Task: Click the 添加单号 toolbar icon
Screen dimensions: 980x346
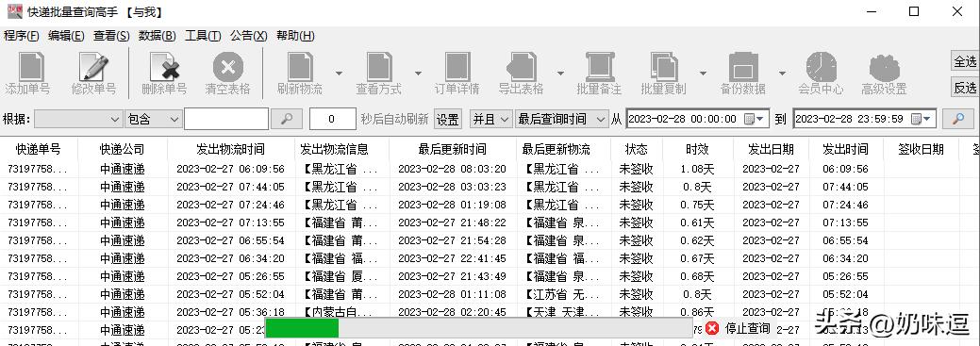Action: tap(31, 67)
